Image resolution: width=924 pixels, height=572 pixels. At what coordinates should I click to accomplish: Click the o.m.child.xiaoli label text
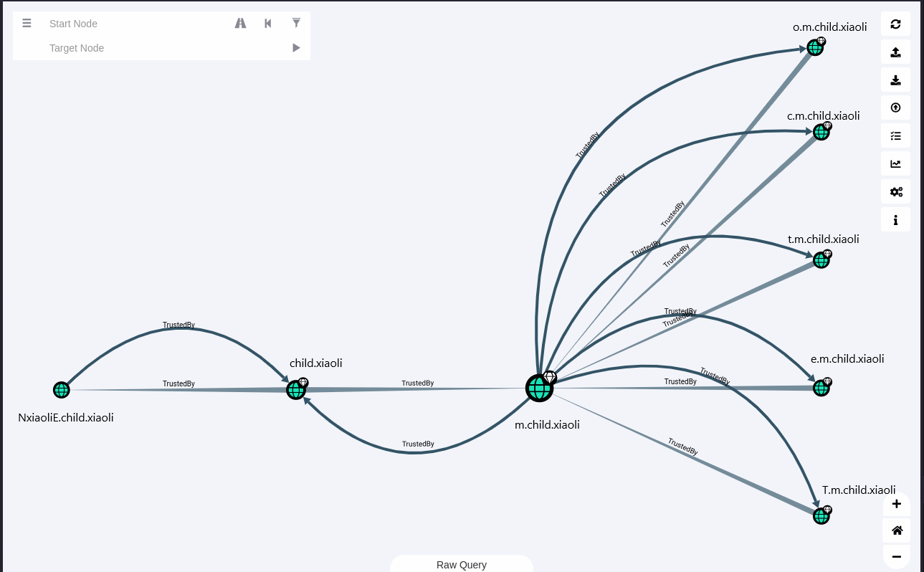coord(830,27)
